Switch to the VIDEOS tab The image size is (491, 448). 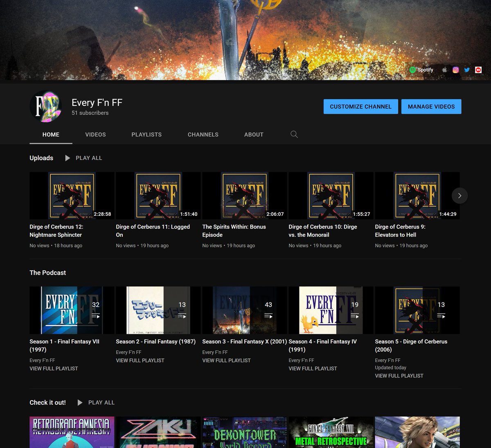tap(95, 134)
